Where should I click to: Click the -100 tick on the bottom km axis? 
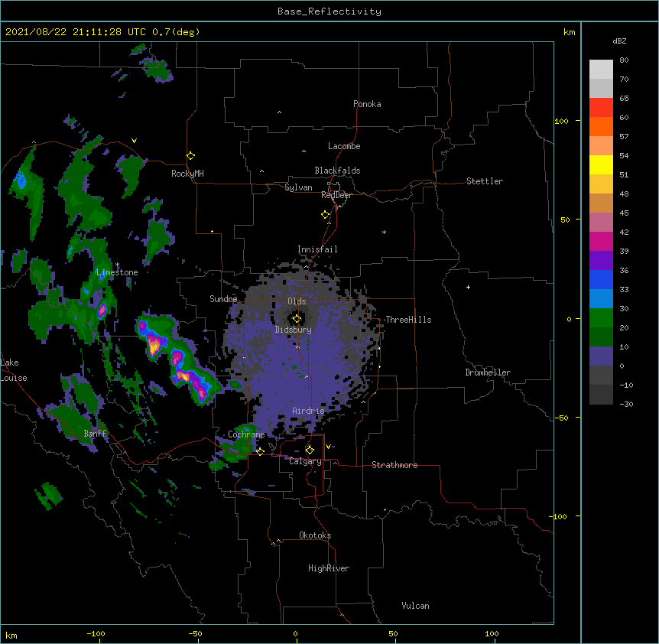[x=96, y=633]
